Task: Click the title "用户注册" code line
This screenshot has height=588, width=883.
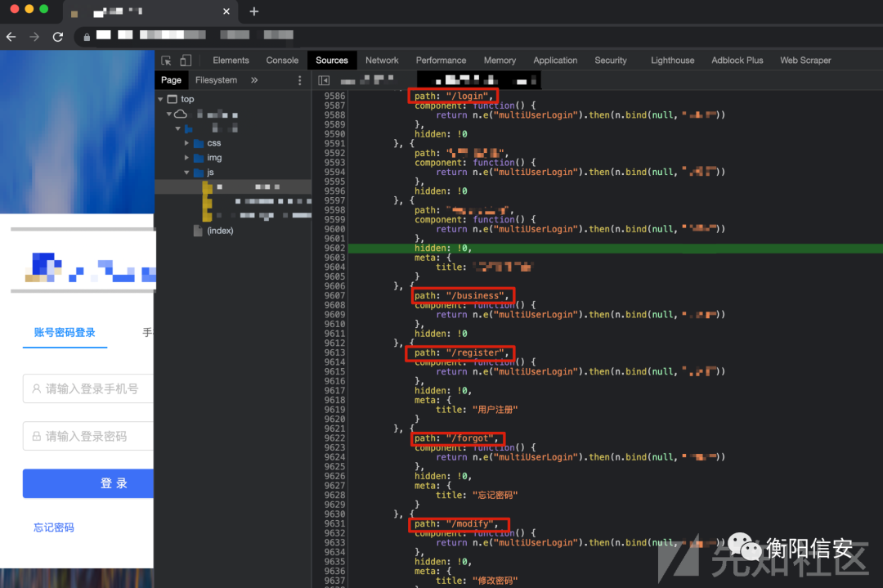Action: [477, 410]
